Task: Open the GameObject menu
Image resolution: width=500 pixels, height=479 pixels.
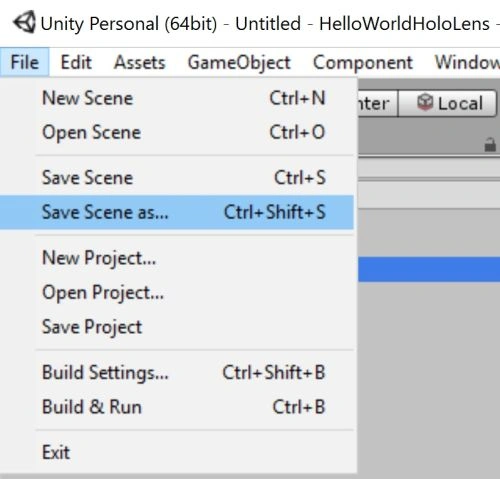Action: point(239,62)
